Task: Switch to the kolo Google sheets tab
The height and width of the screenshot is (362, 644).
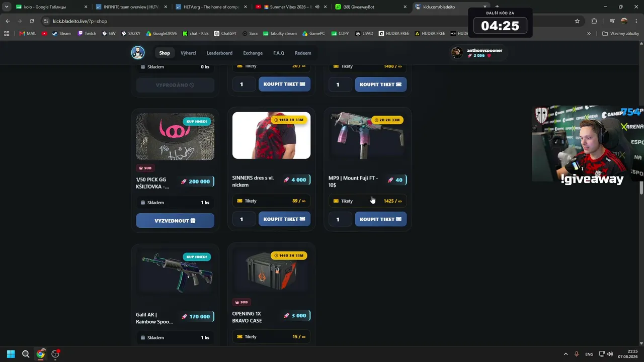Action: pos(52,7)
